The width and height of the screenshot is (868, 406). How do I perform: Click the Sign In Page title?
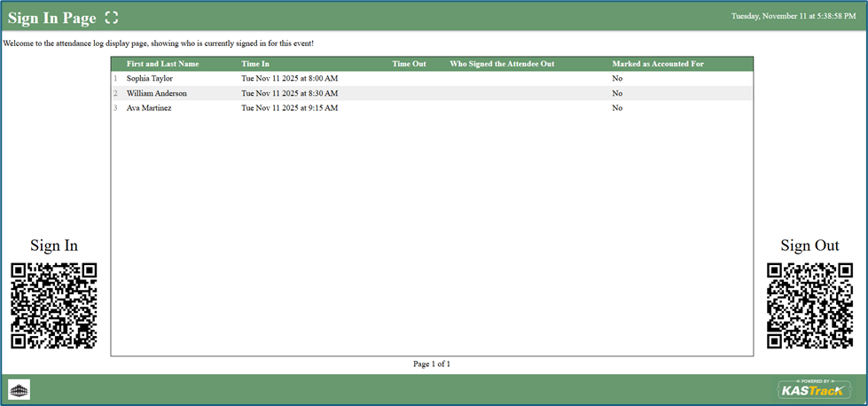(51, 18)
